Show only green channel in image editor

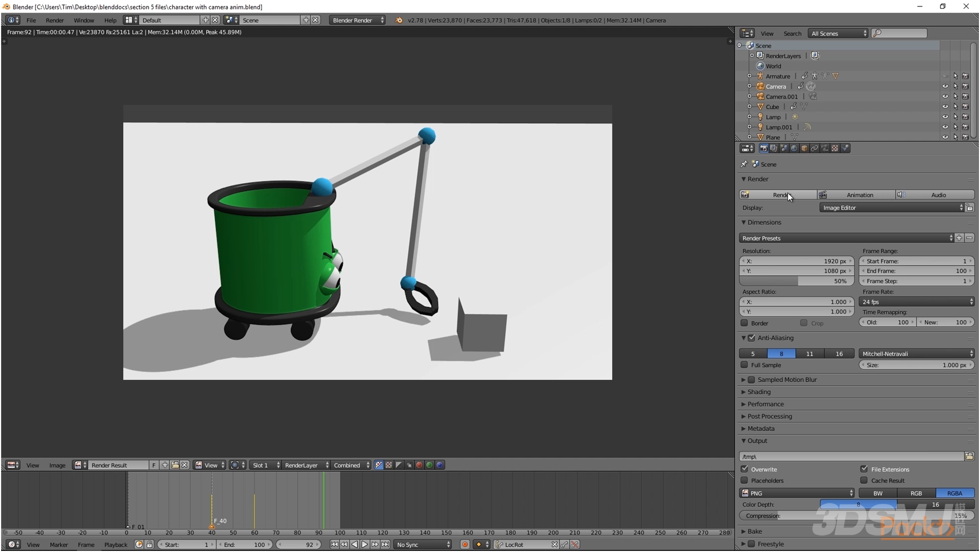coord(430,465)
